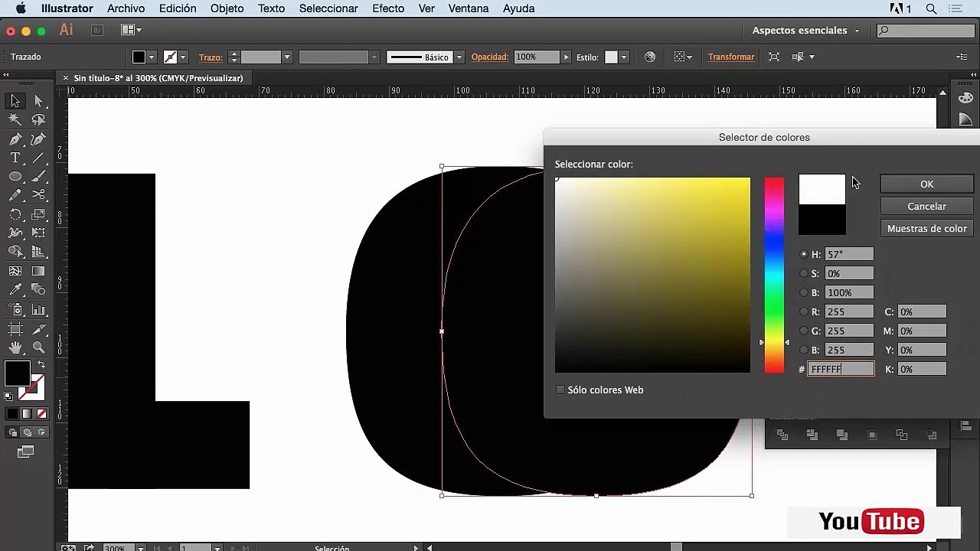Open the stroke color dropdown arrow
The width and height of the screenshot is (980, 551).
pos(183,57)
